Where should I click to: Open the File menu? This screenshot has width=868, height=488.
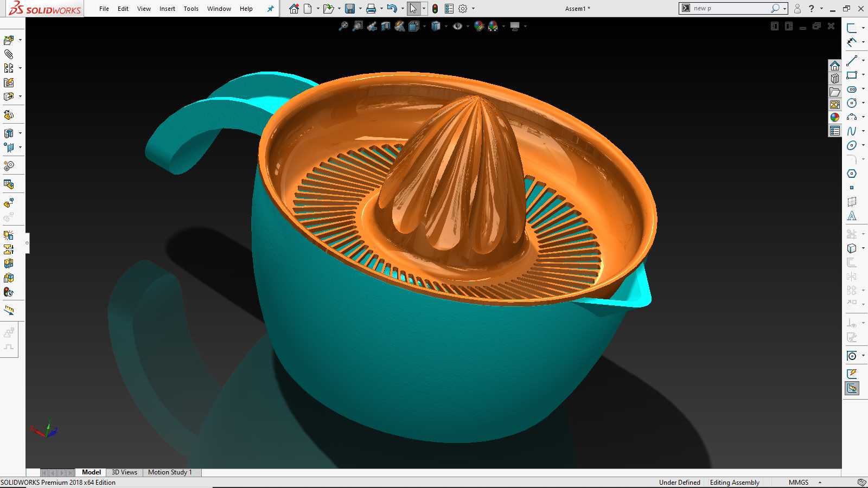104,9
